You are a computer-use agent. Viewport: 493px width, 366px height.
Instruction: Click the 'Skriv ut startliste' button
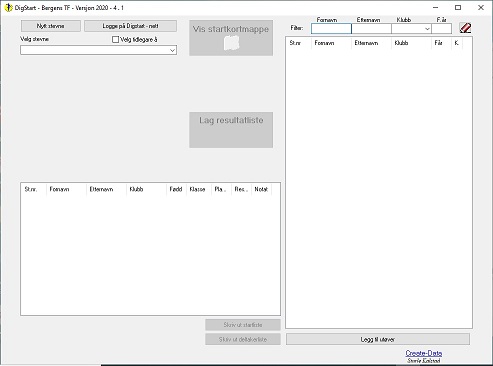243,325
